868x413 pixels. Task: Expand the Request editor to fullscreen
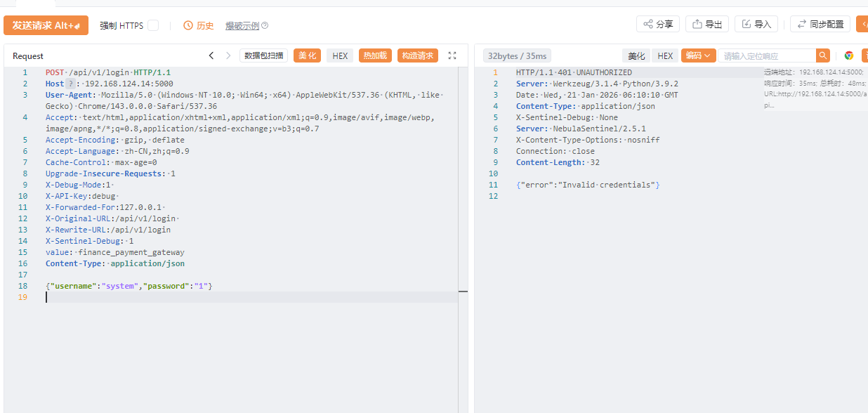[452, 55]
